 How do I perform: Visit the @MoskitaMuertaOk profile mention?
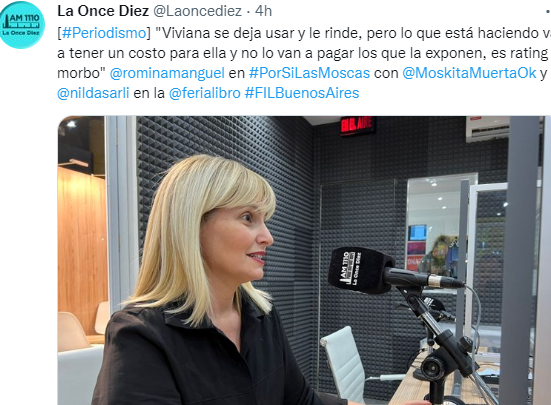469,73
